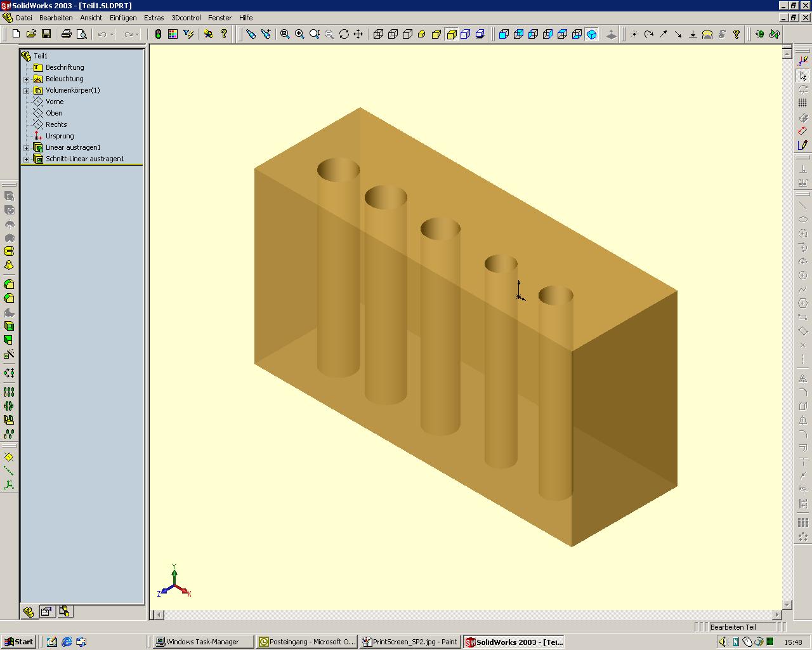Image resolution: width=812 pixels, height=650 pixels.
Task: Select the Oben plane in tree
Action: [54, 113]
